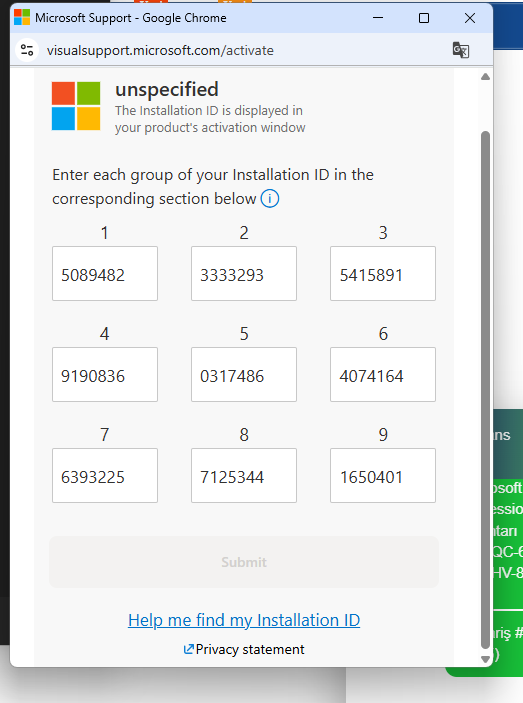Screen dimensions: 523x703
Task: Click the Chrome window title favicon
Action: [x=22, y=17]
